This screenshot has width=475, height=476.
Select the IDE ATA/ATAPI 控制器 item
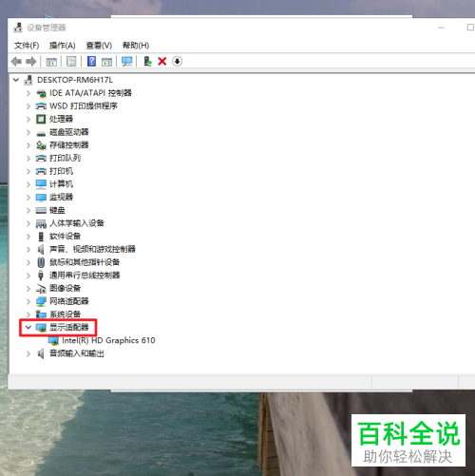tap(90, 93)
